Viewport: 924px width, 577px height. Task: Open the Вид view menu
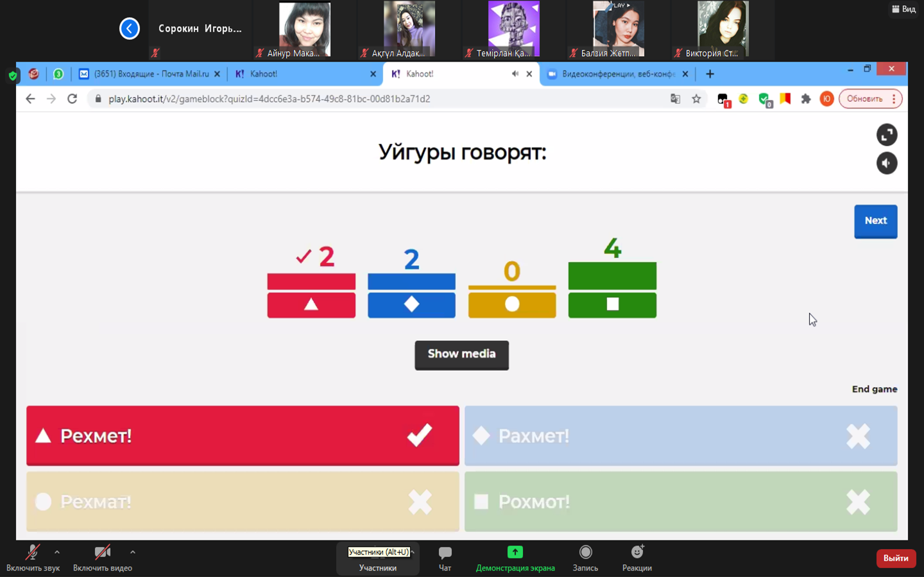(x=903, y=9)
